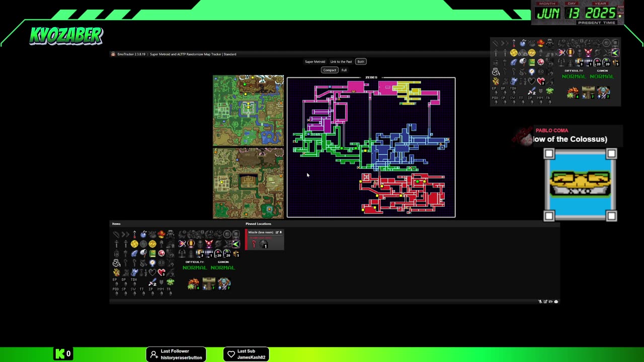This screenshot has height=362, width=644.
Task: Toggle the cape item in Items panel
Action: (x=143, y=263)
